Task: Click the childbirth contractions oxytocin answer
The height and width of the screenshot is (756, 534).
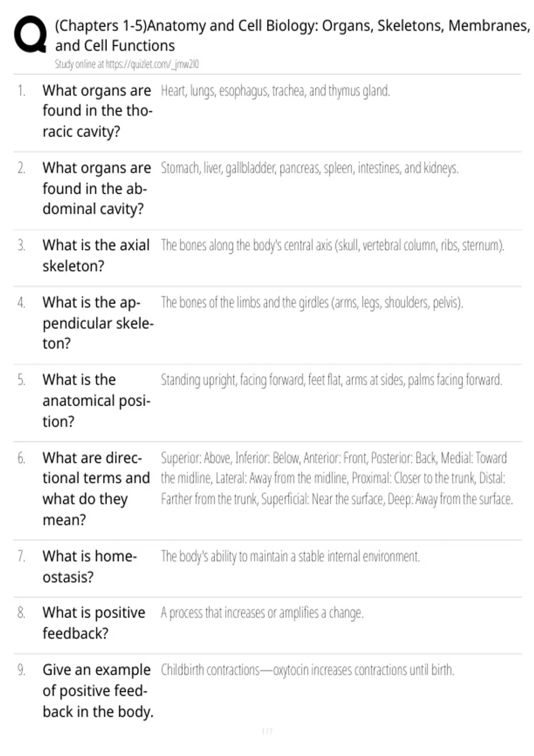Action: point(307,670)
